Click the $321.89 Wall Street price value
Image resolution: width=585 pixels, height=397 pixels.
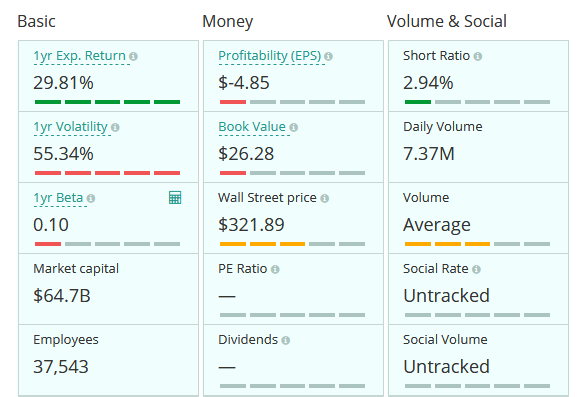(251, 225)
